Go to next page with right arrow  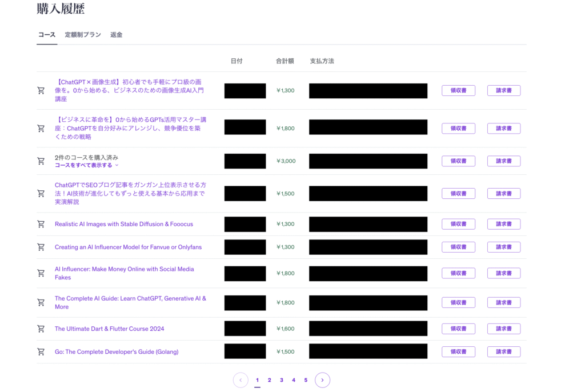click(x=322, y=380)
